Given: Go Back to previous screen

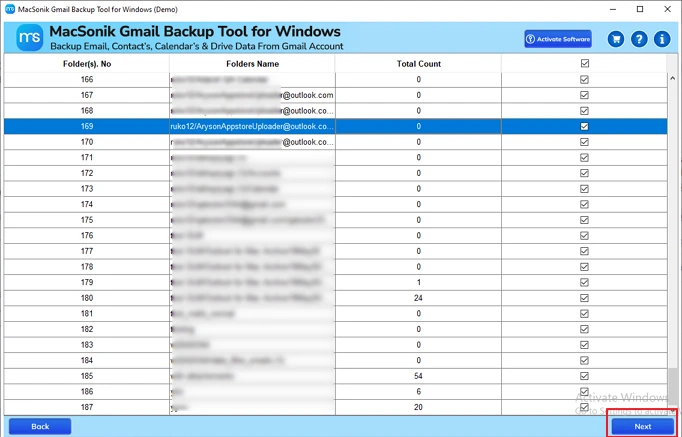Looking at the screenshot, I should (40, 427).
